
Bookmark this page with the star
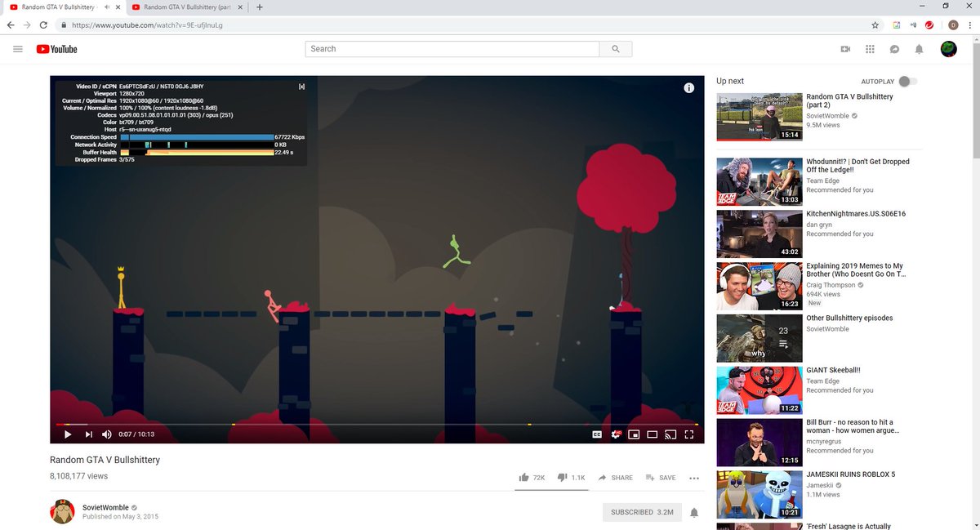coord(875,25)
